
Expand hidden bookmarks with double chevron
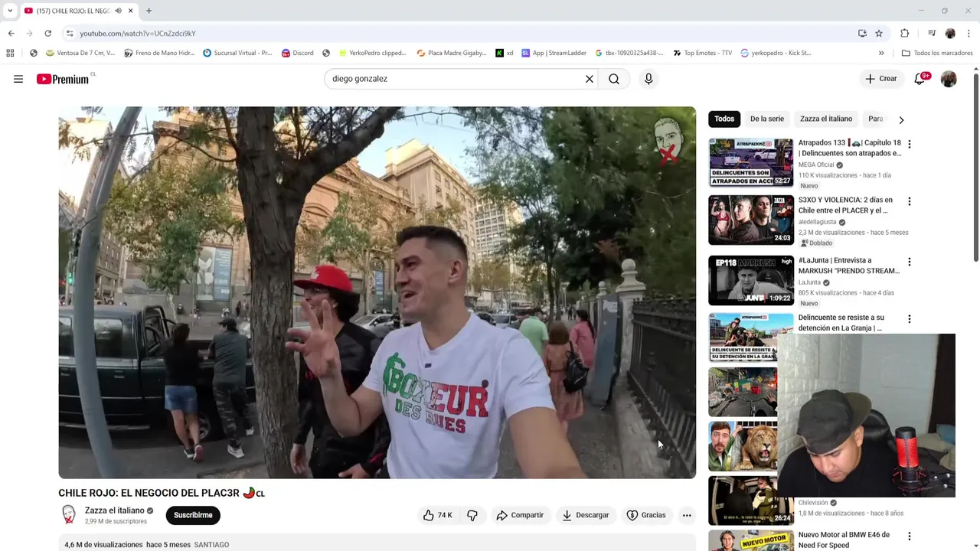881,53
